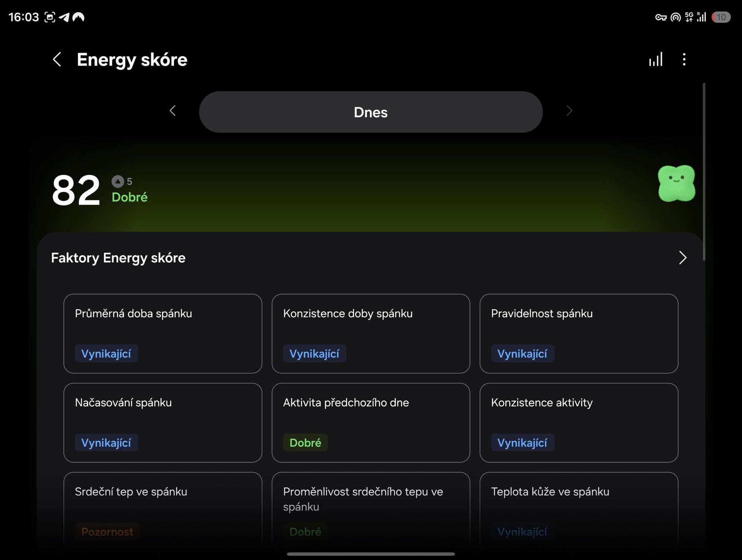Go to next day with right chevron
Screen dimensions: 742x560
click(x=569, y=111)
